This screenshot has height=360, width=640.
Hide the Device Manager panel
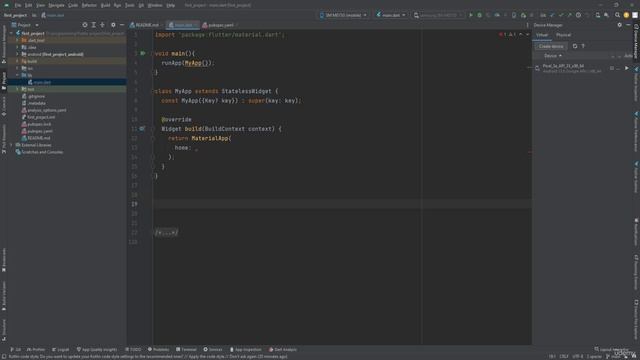tap(628, 25)
